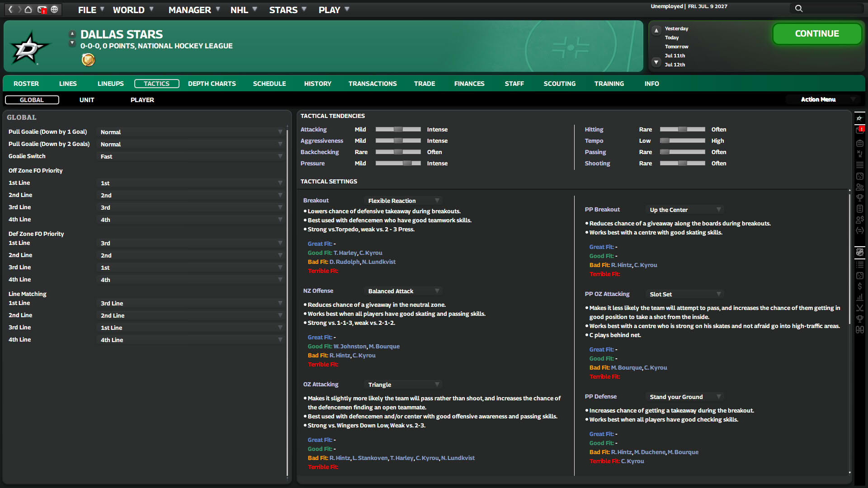Click the dollar sign icon in right sidebar
Viewport: 868px width, 488px height.
click(x=859, y=286)
